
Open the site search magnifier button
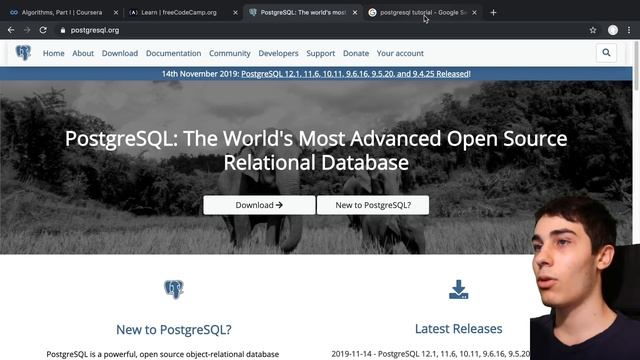(606, 53)
